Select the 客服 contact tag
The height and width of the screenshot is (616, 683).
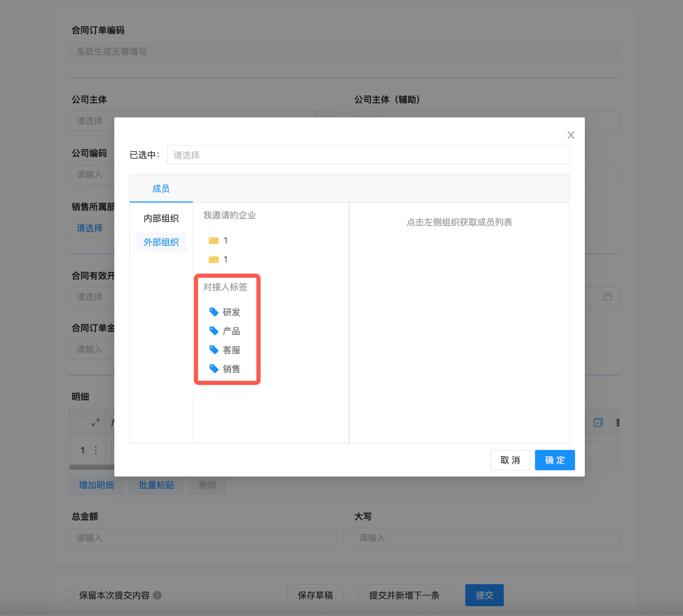[231, 350]
